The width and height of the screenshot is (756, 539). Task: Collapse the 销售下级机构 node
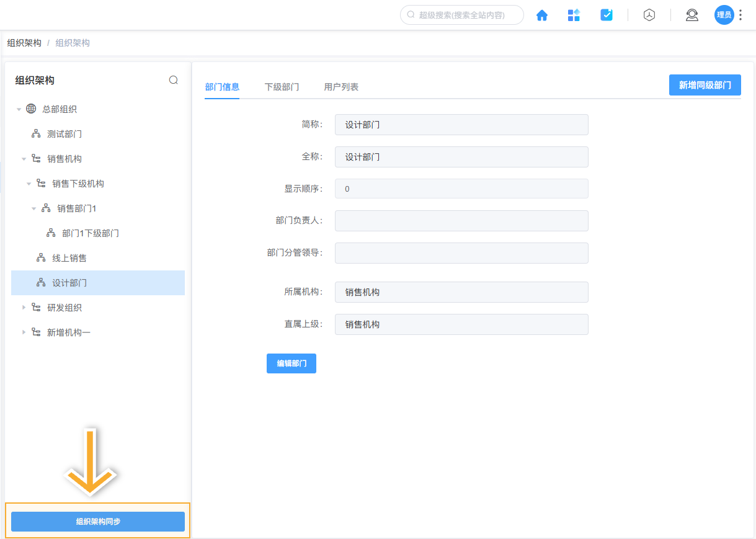pos(29,183)
